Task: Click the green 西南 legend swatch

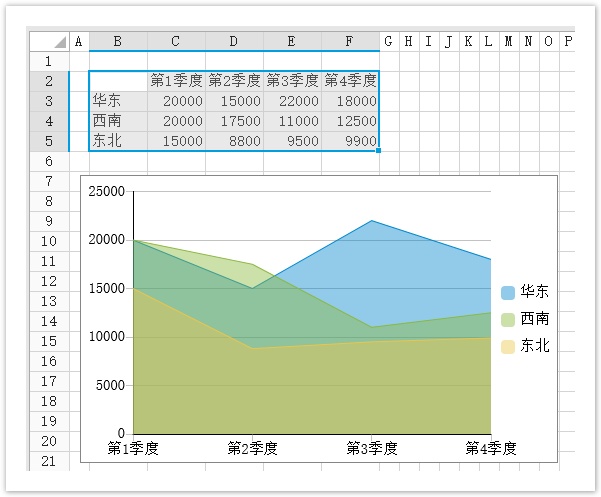Action: click(x=508, y=320)
